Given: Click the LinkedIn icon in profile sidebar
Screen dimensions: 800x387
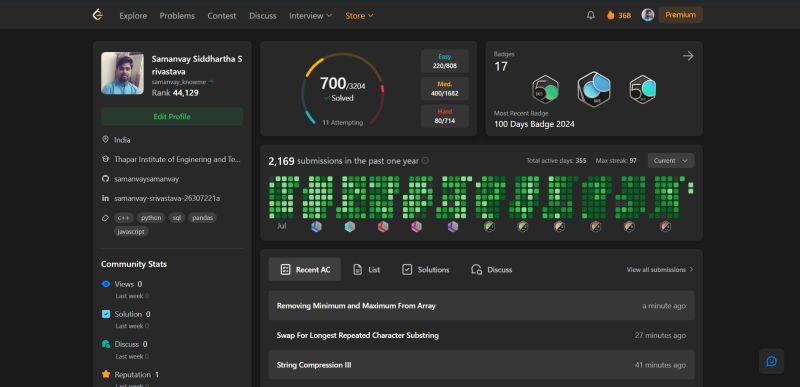Looking at the screenshot, I should pyautogui.click(x=106, y=198).
